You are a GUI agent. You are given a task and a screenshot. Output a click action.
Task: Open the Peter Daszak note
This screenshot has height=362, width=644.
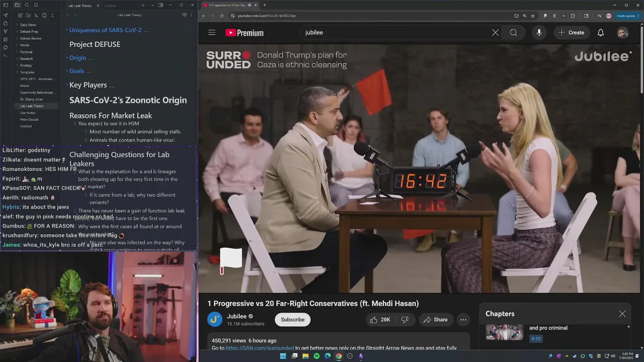[29, 120]
